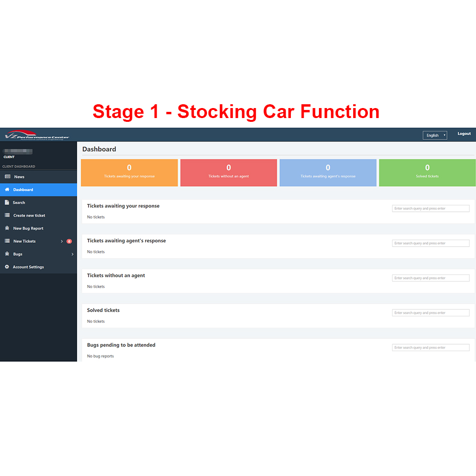
Task: Click the Create new ticket list icon
Action: point(7,215)
